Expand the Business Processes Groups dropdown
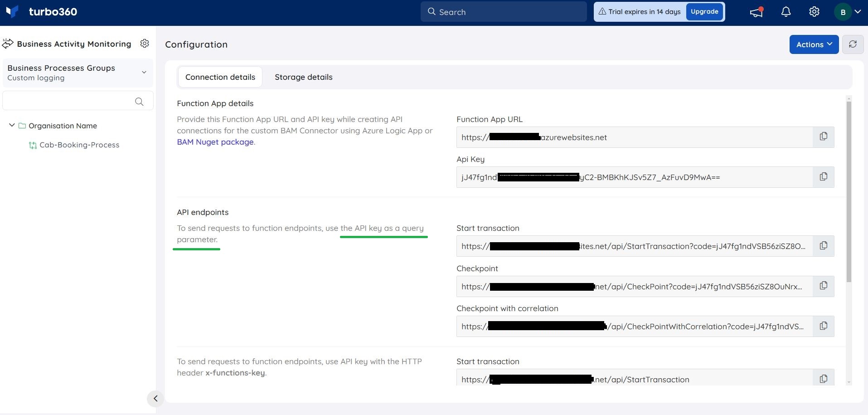This screenshot has height=415, width=868. [x=78, y=73]
